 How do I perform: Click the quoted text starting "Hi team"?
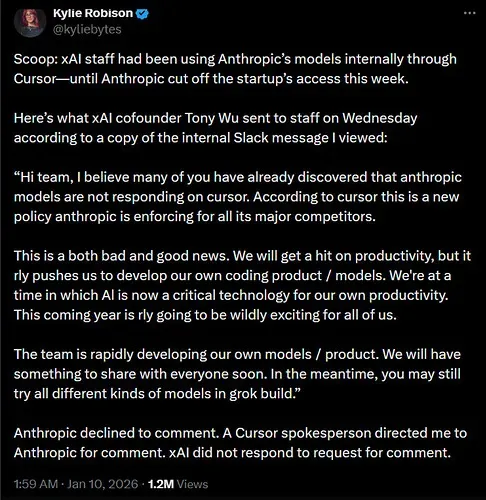tap(238, 197)
